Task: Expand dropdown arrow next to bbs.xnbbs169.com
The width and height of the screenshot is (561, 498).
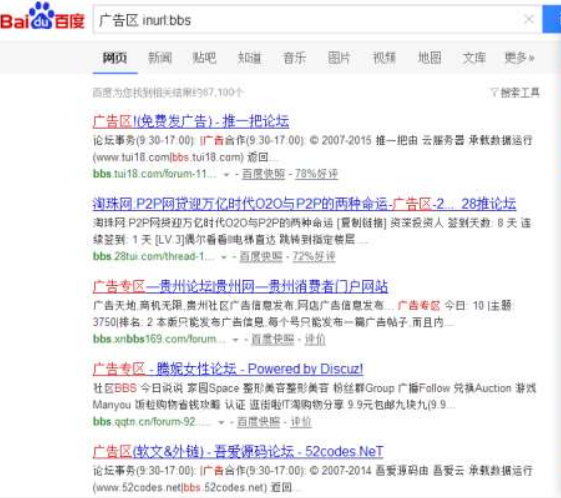Action: tap(235, 340)
